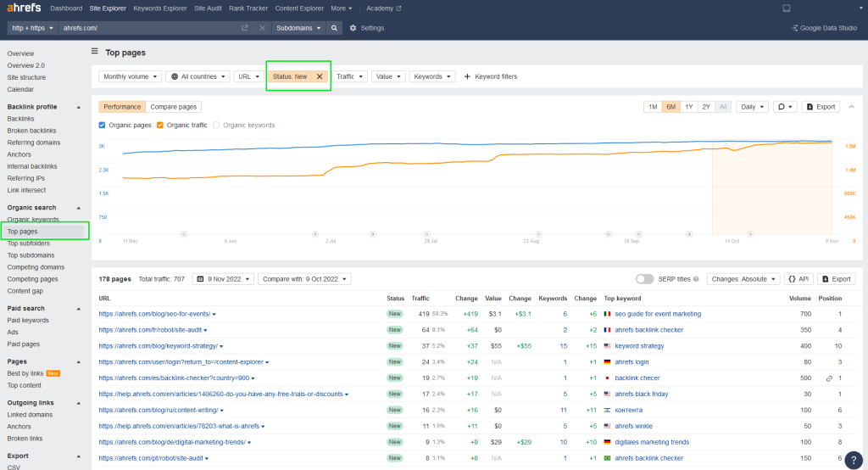Toggle the hamburger sidebar menu icon

coord(95,52)
